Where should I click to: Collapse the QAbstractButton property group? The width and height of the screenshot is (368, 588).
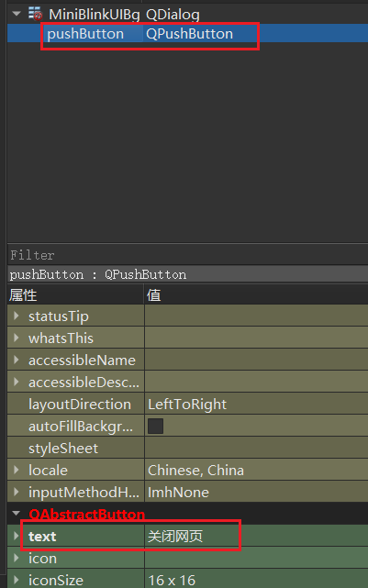[17, 514]
